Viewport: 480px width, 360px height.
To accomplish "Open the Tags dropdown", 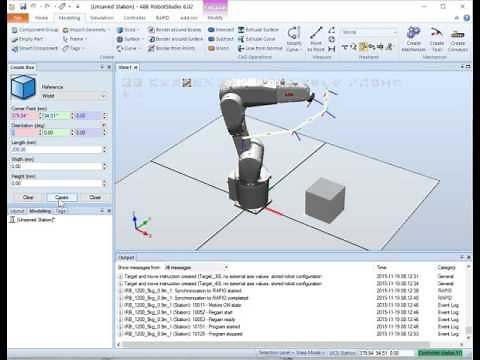I will click(73, 48).
